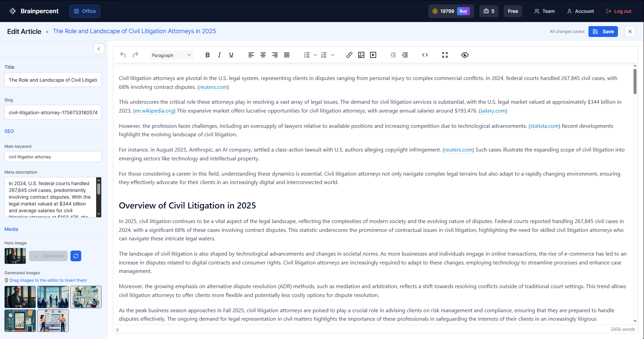Open the salary.com link
Image resolution: width=644 pixels, height=339 pixels.
[x=493, y=111]
